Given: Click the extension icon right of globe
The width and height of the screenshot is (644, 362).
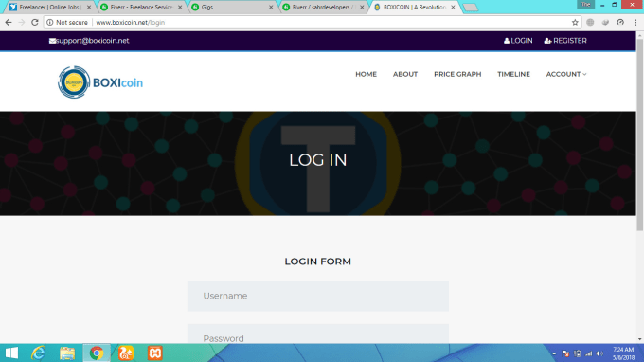Looking at the screenshot, I should click(x=605, y=22).
